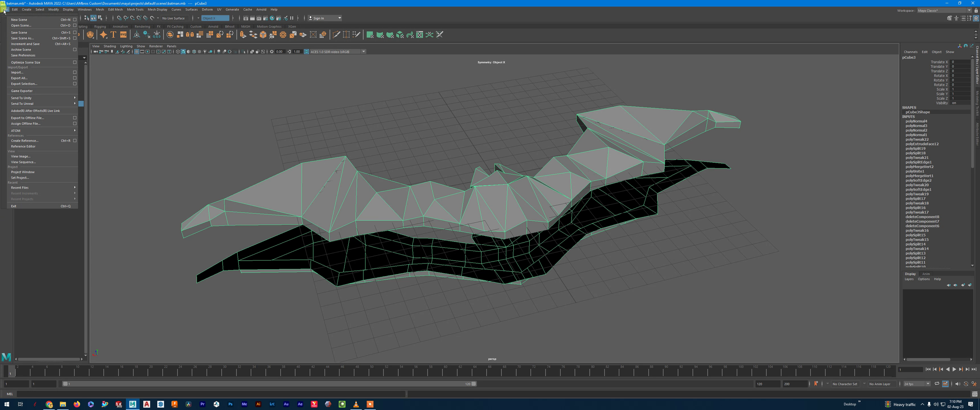Viewport: 980px width, 410px height.
Task: Open Import options box
Action: pyautogui.click(x=75, y=72)
